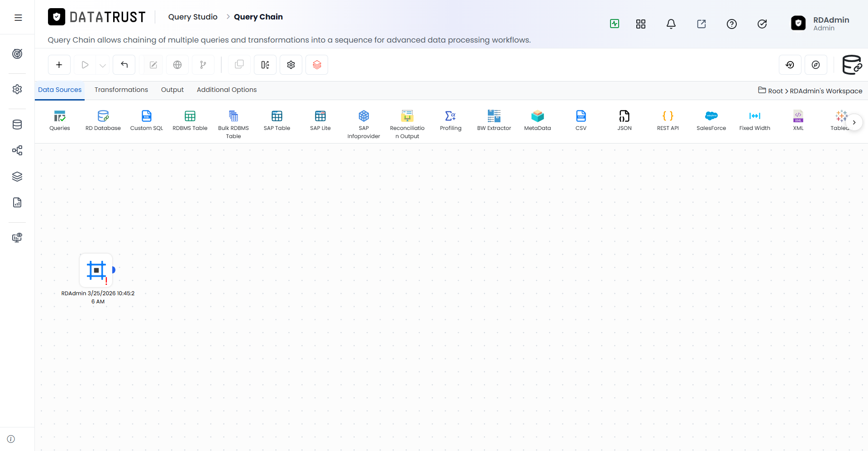868x451 pixels.
Task: Select the SalesForce source
Action: coord(711,120)
